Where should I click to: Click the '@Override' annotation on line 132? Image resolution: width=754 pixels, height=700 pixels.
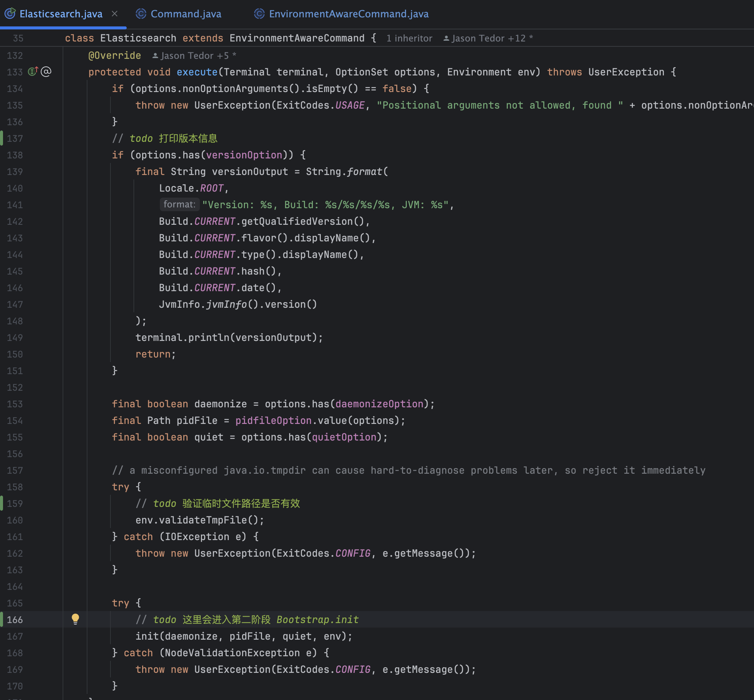click(114, 56)
